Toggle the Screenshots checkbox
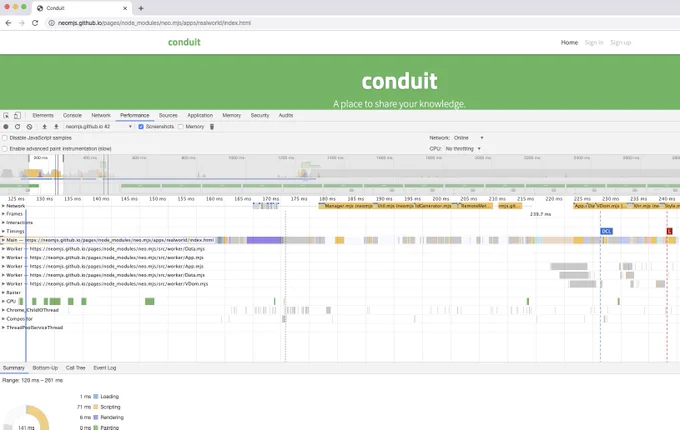The image size is (680, 430). point(141,127)
